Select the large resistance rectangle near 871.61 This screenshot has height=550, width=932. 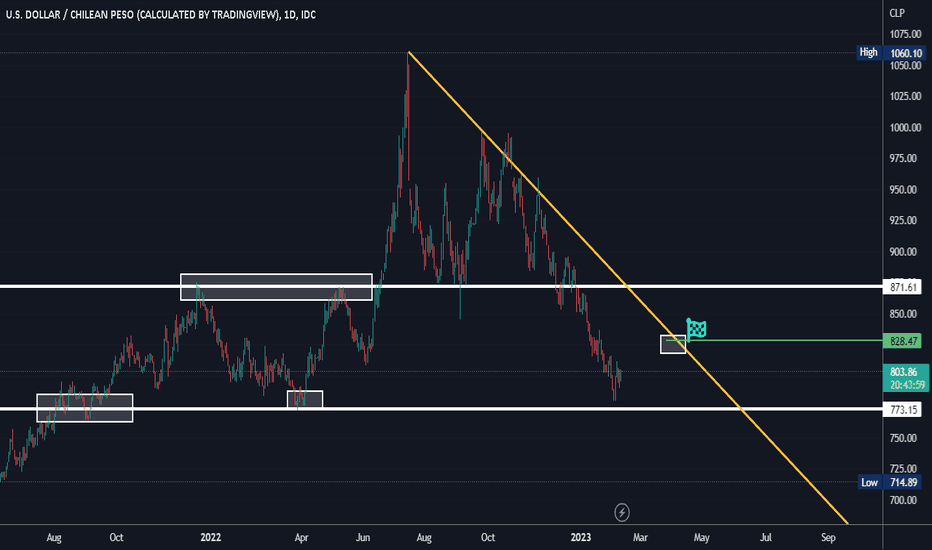tap(276, 287)
